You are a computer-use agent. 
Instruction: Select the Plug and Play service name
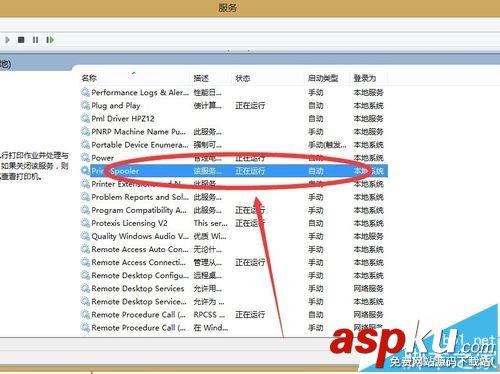point(116,106)
